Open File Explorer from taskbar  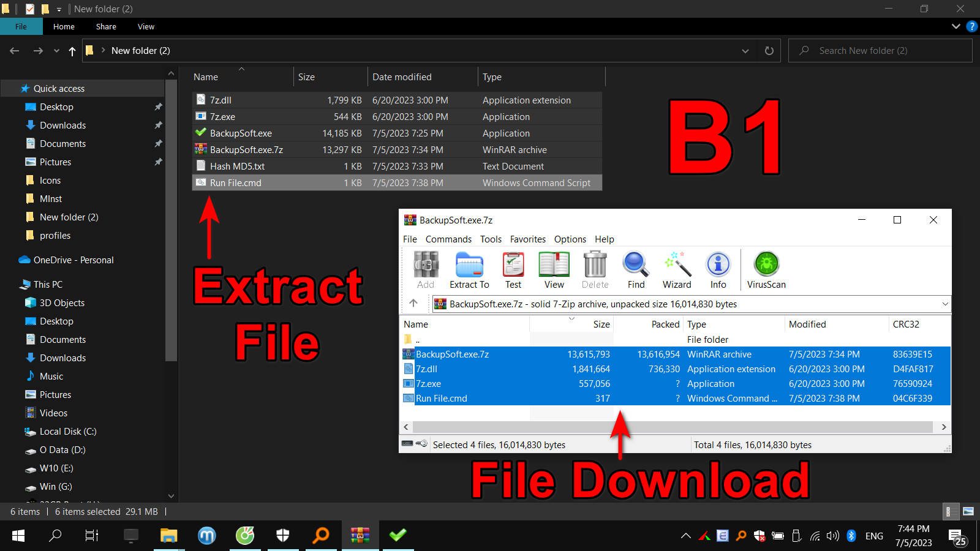pyautogui.click(x=168, y=536)
